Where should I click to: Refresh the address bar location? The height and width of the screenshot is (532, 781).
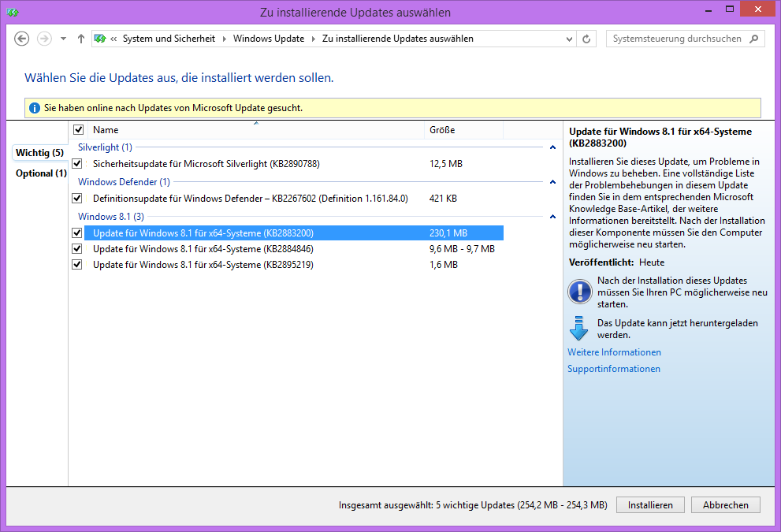(x=587, y=39)
